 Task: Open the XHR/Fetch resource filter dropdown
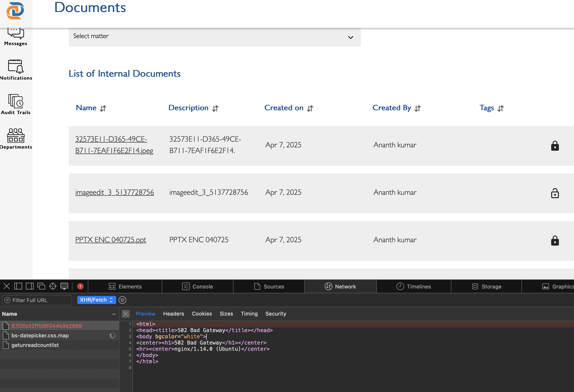(96, 300)
